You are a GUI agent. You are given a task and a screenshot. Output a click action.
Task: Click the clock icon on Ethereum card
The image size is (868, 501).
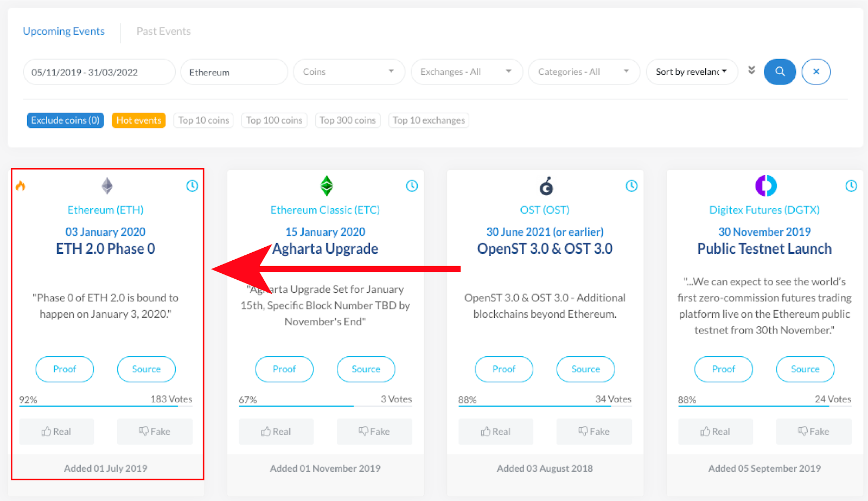click(x=192, y=186)
